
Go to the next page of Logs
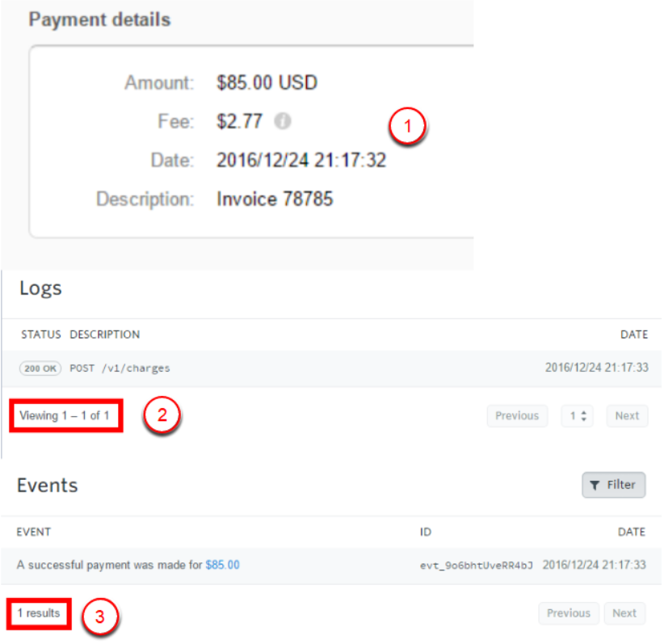point(627,416)
